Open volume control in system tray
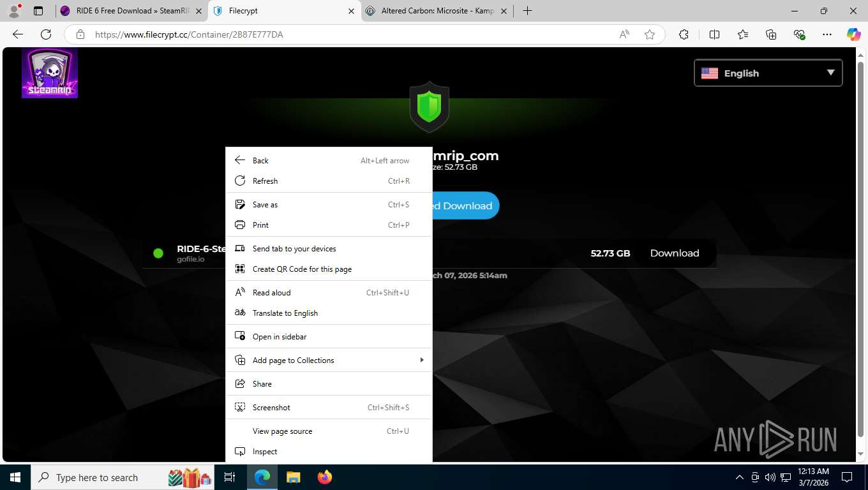The image size is (868, 490). [x=770, y=477]
